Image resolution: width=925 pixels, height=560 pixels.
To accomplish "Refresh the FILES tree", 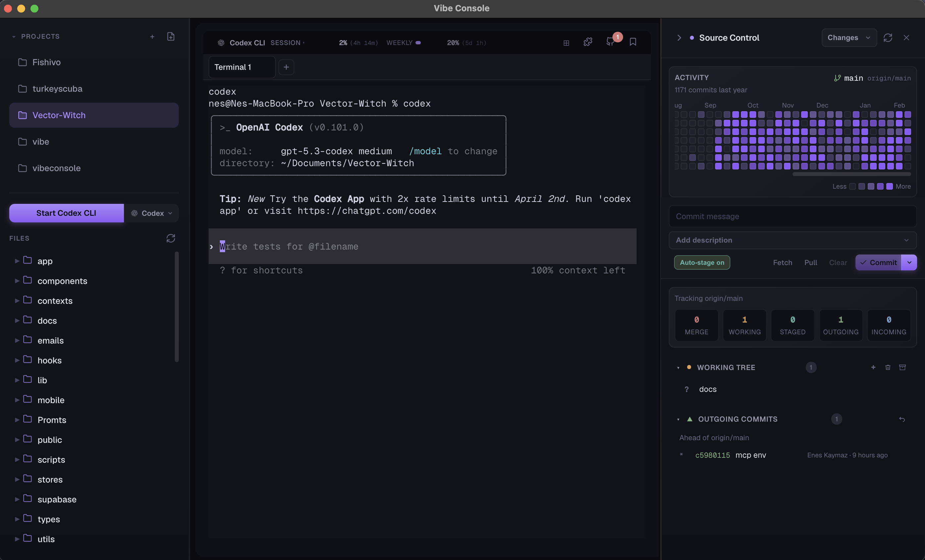I will (x=171, y=238).
